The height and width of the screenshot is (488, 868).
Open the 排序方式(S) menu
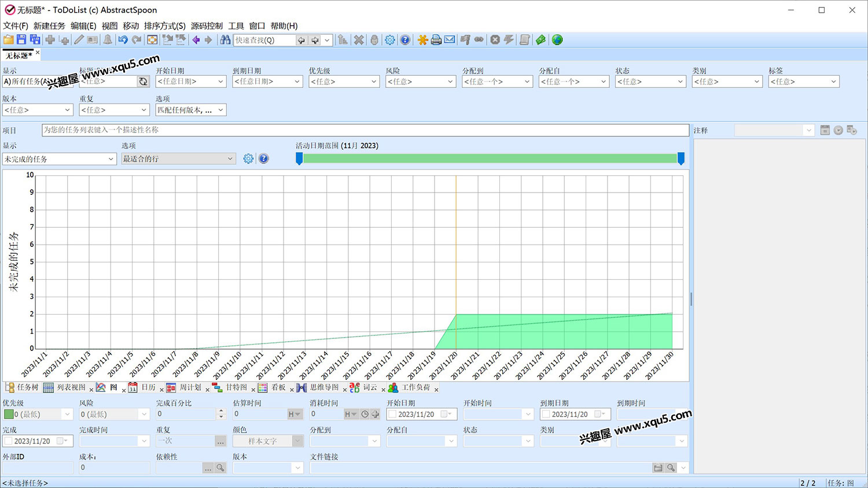(x=165, y=26)
